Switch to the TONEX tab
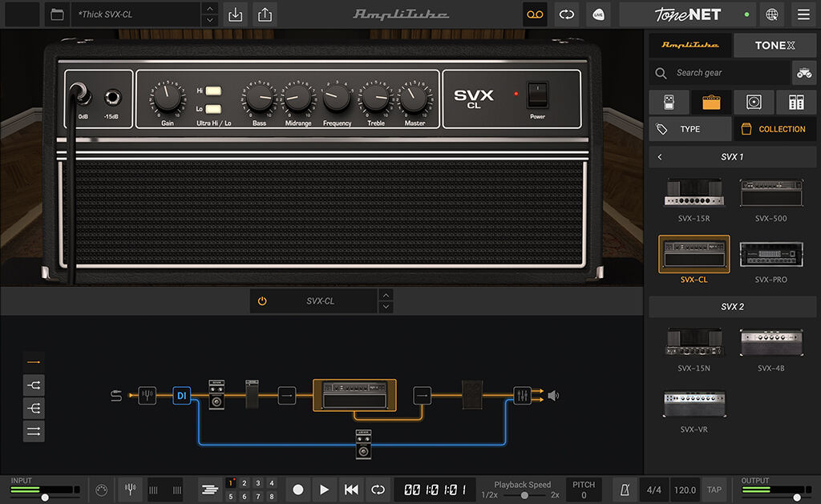Viewport: 821px width, 504px height. tap(774, 45)
